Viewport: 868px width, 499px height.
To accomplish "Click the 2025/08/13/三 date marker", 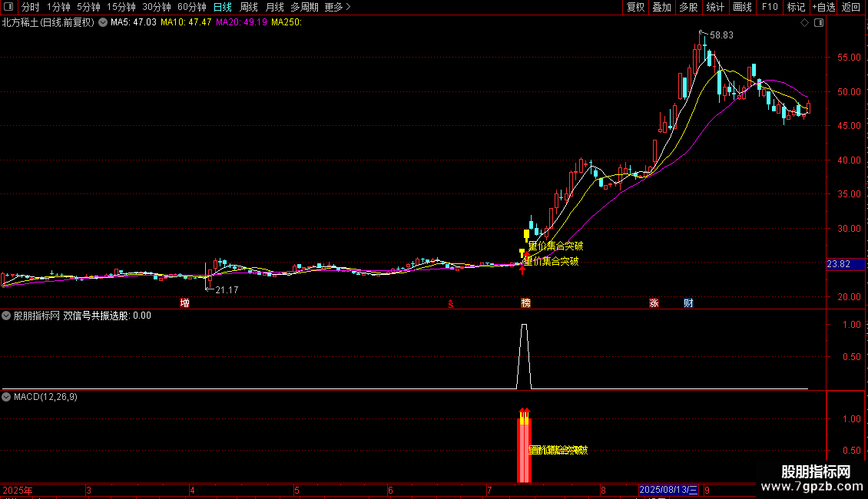I will click(668, 490).
